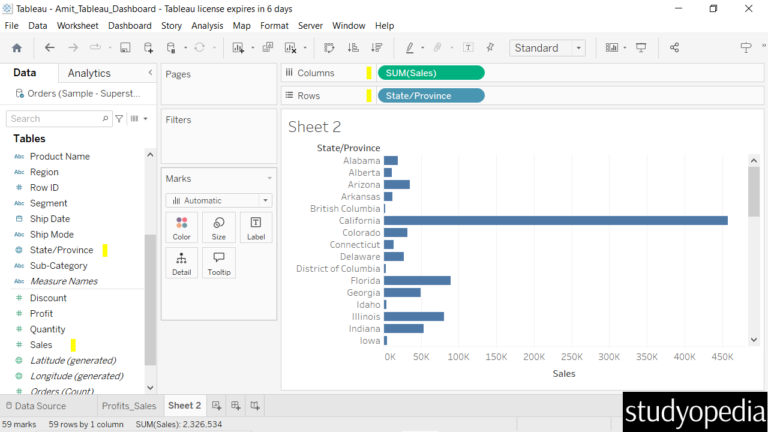Click the back undo arrow in toolbar
Image resolution: width=768 pixels, height=432 pixels.
click(49, 48)
